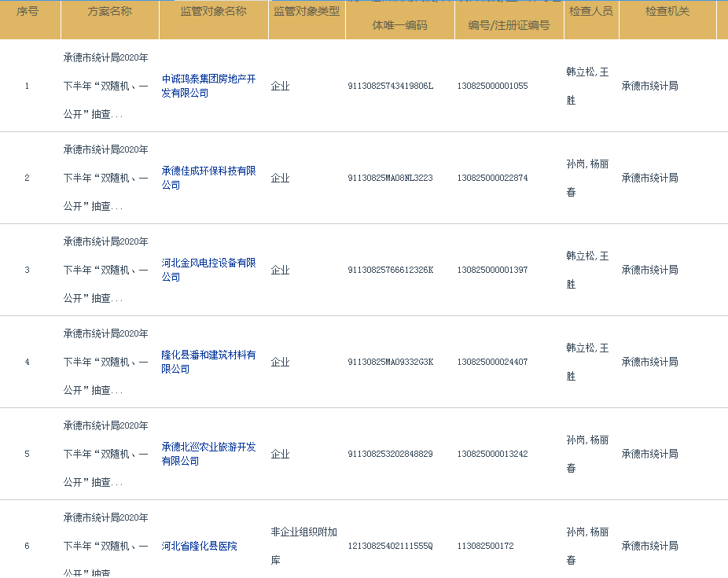This screenshot has width=728, height=578.
Task: Open link 承德佳成环保科技有限公司
Action: pyautogui.click(x=208, y=178)
